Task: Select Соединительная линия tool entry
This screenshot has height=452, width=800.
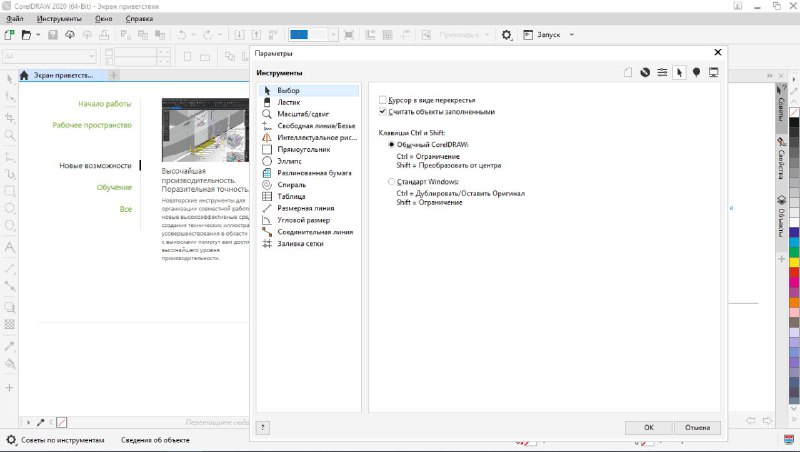Action: click(309, 232)
